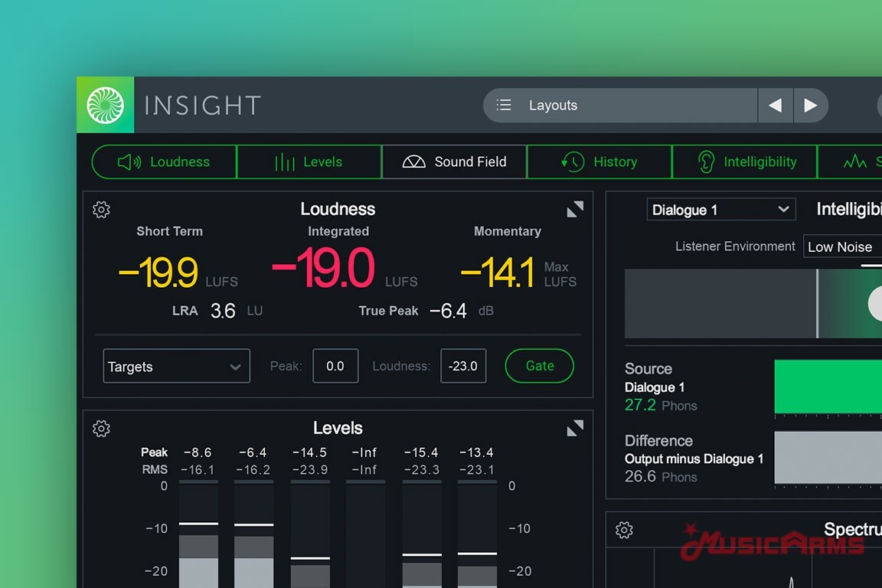Image resolution: width=882 pixels, height=588 pixels.
Task: Click the Loudness target field showing -23.0
Action: point(463,367)
